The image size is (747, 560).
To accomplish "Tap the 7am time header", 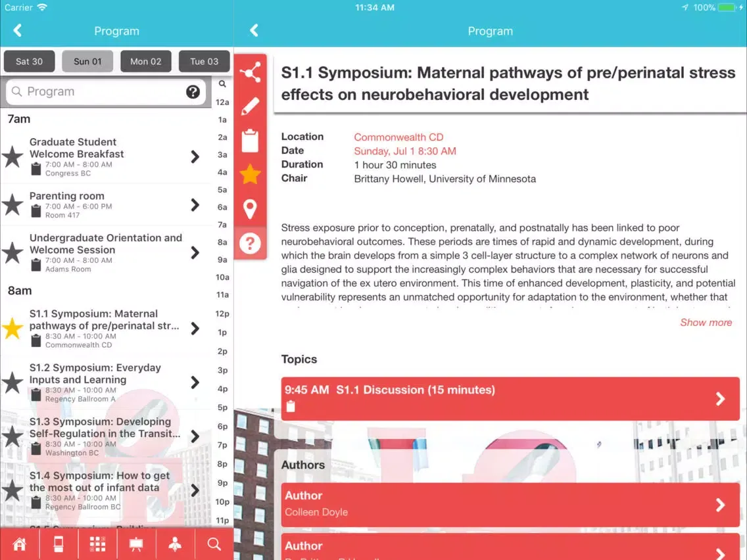I will coord(19,118).
